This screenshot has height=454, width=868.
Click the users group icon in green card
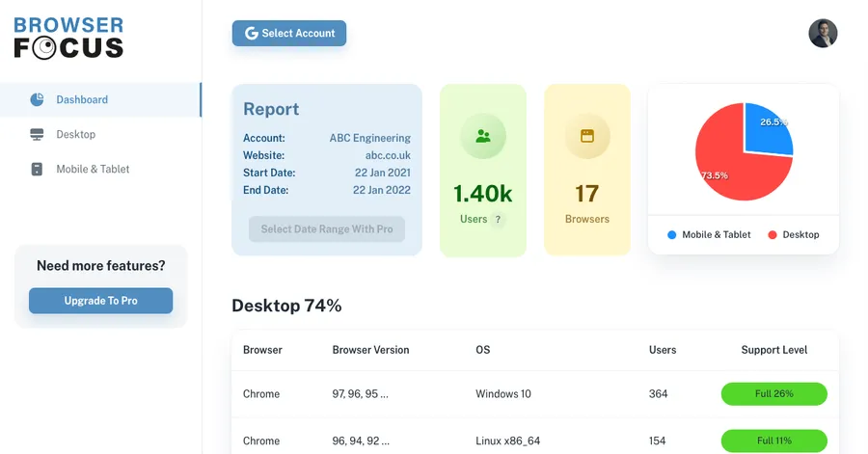483,136
